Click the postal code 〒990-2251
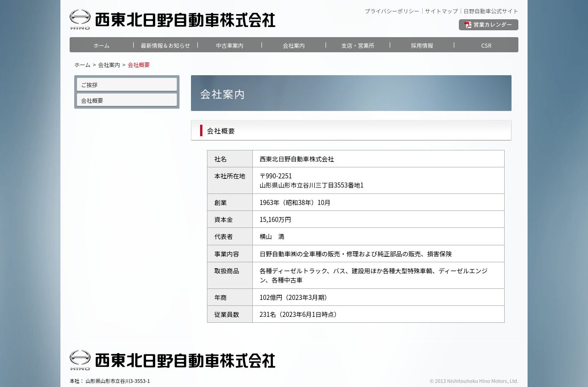This screenshot has width=588, height=387. (276, 176)
